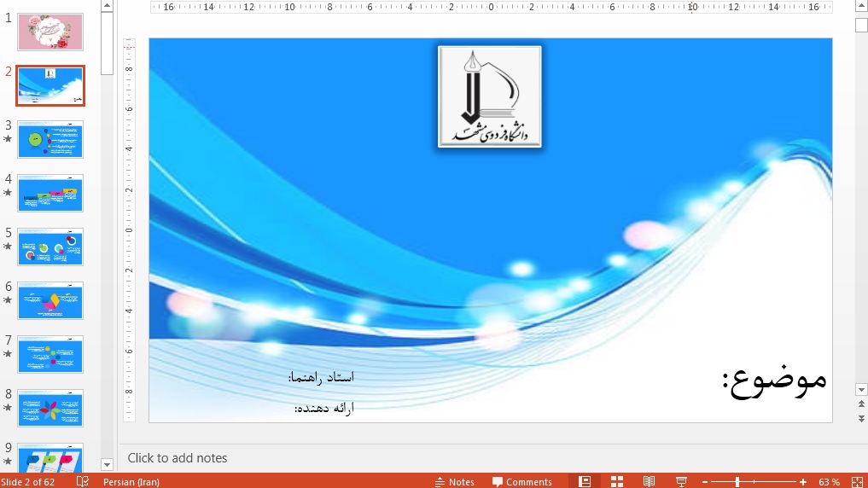
Task: Select slide 1 thumbnail with floral design
Action: 50,32
